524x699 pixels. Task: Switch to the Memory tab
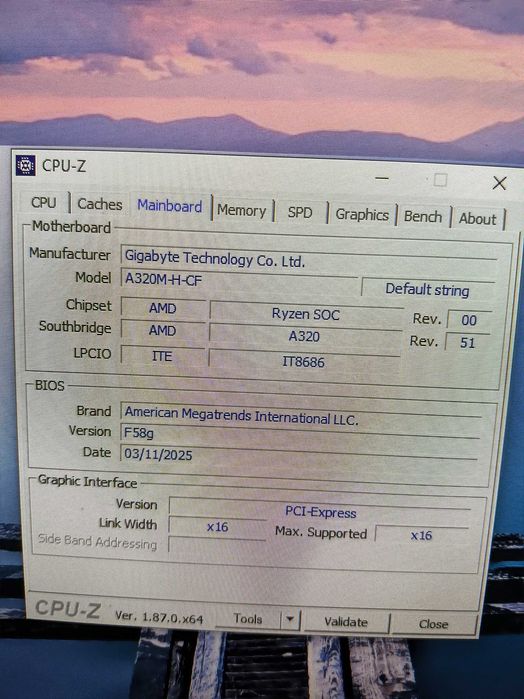pyautogui.click(x=242, y=210)
